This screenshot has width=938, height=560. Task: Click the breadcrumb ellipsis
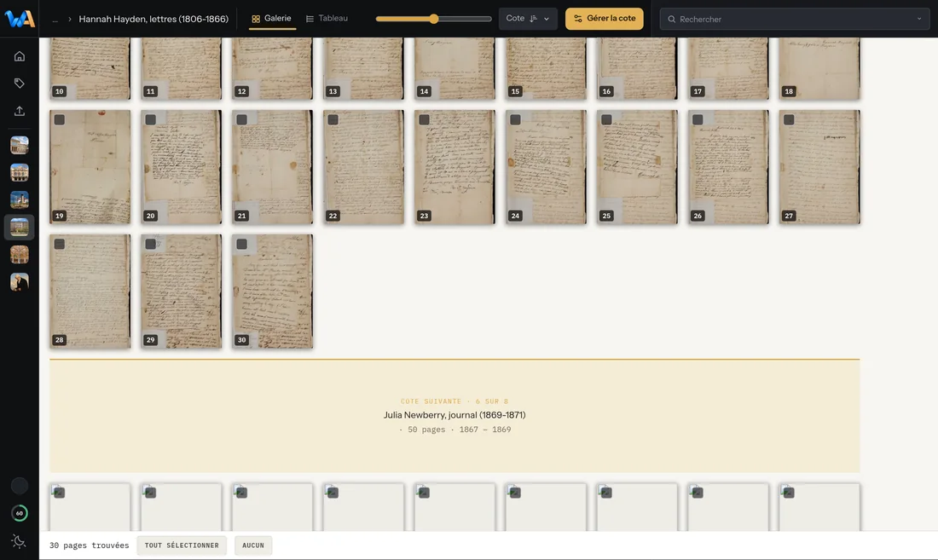point(55,19)
